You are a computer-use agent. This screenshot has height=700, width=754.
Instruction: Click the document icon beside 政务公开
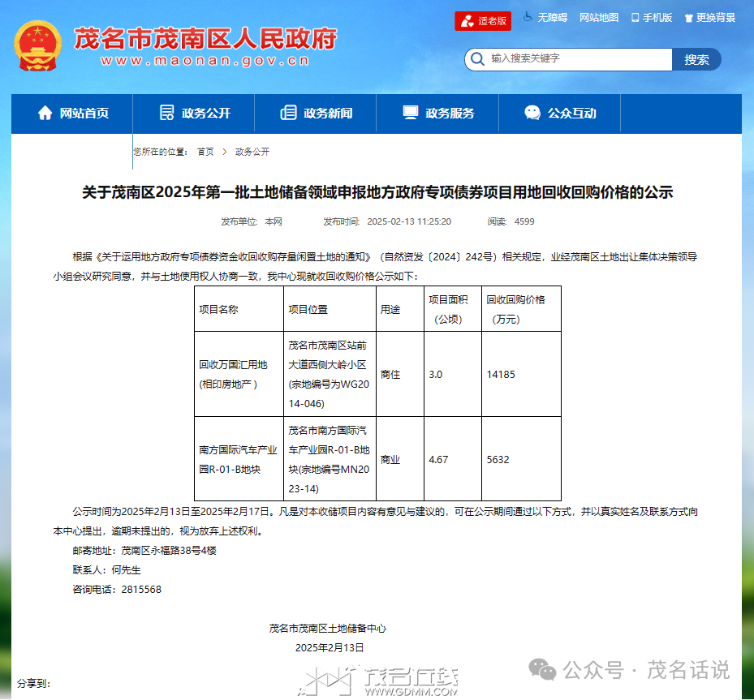coord(166,114)
